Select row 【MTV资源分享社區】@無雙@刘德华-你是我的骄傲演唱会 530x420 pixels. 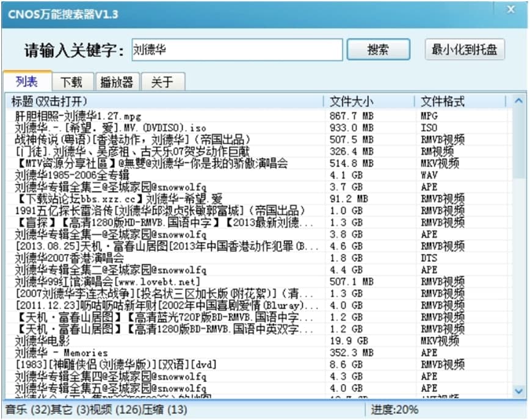(x=256, y=163)
